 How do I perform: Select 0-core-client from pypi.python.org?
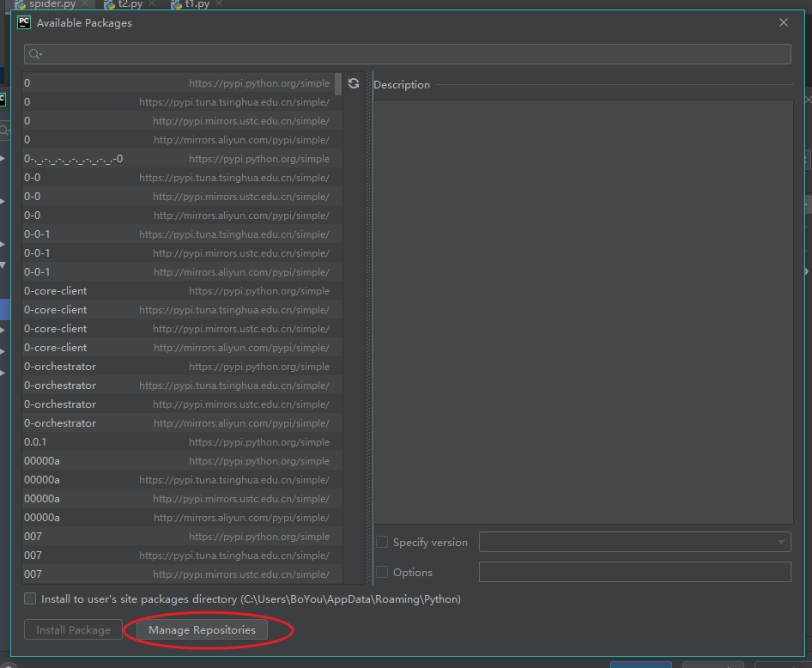point(182,290)
